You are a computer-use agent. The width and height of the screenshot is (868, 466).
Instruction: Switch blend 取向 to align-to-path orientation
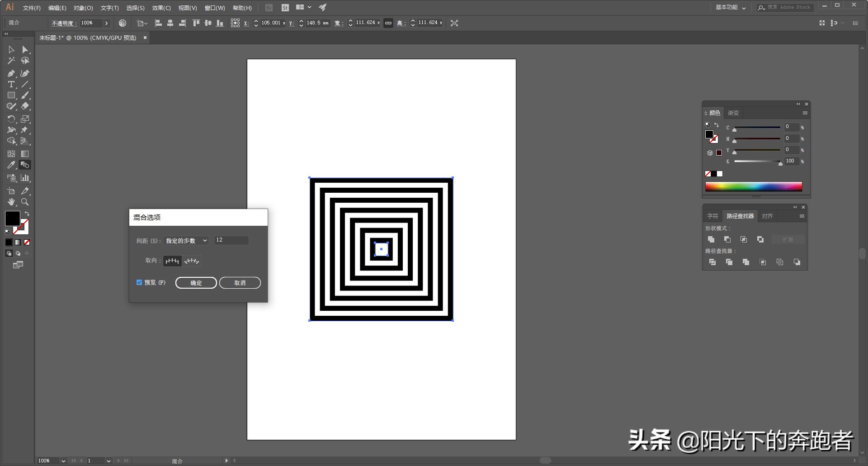pyautogui.click(x=192, y=261)
